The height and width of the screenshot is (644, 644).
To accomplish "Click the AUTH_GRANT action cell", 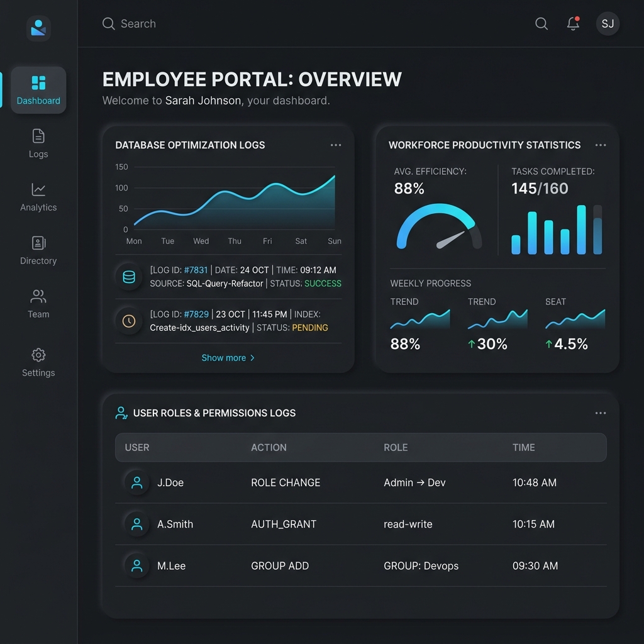I will click(x=284, y=524).
